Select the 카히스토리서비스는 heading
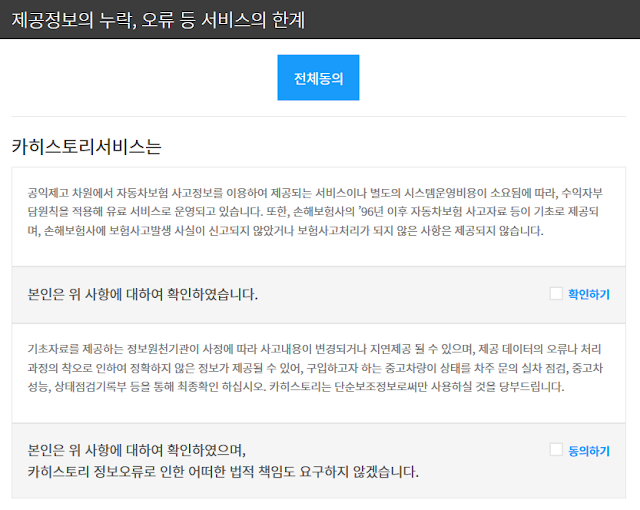Viewport: 640px width, 510px height. pos(87,146)
